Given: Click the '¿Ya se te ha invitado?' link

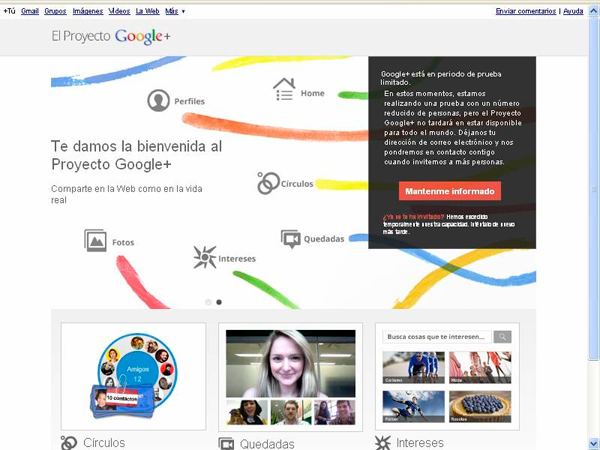Looking at the screenshot, I should [x=414, y=217].
